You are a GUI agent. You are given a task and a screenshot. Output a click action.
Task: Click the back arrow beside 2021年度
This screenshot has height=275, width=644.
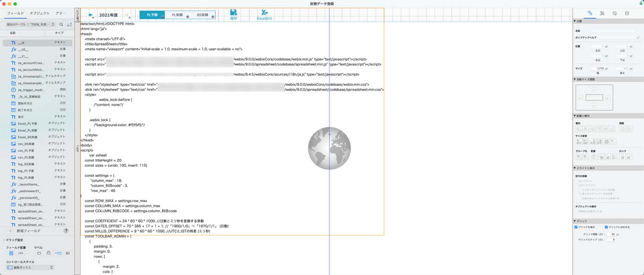[x=91, y=15]
